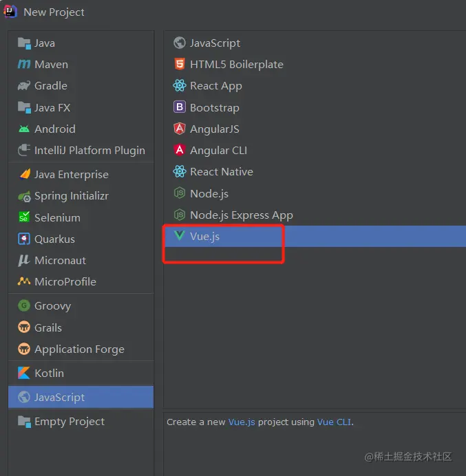Select Application Forge entry
The height and width of the screenshot is (476, 466).
click(x=81, y=349)
